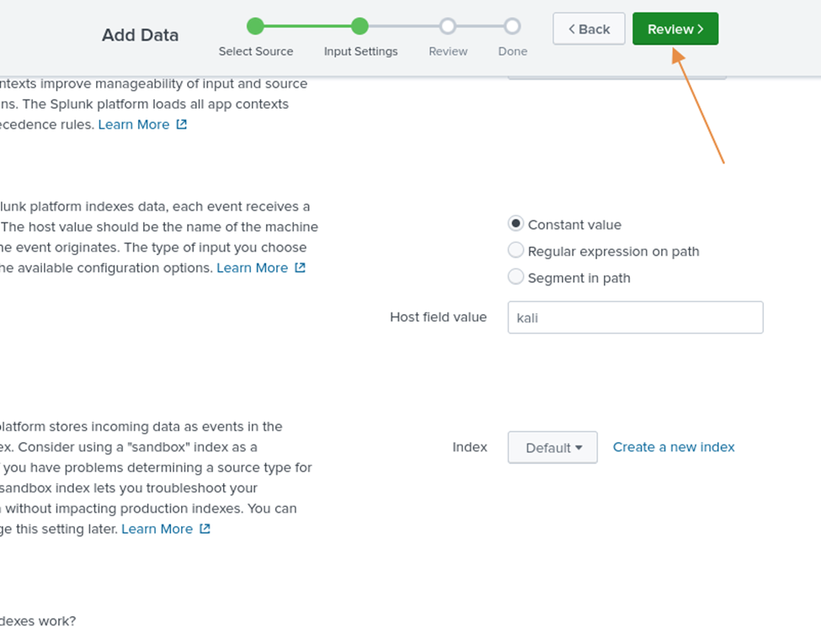Screen dimensions: 821x644
Task: Click the Done step circle
Action: (512, 26)
